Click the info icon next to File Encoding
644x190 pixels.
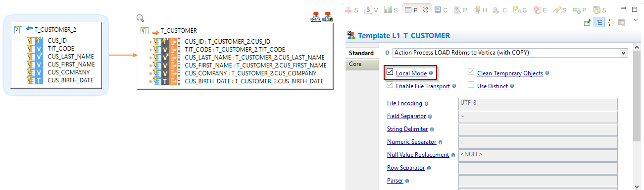(427, 104)
